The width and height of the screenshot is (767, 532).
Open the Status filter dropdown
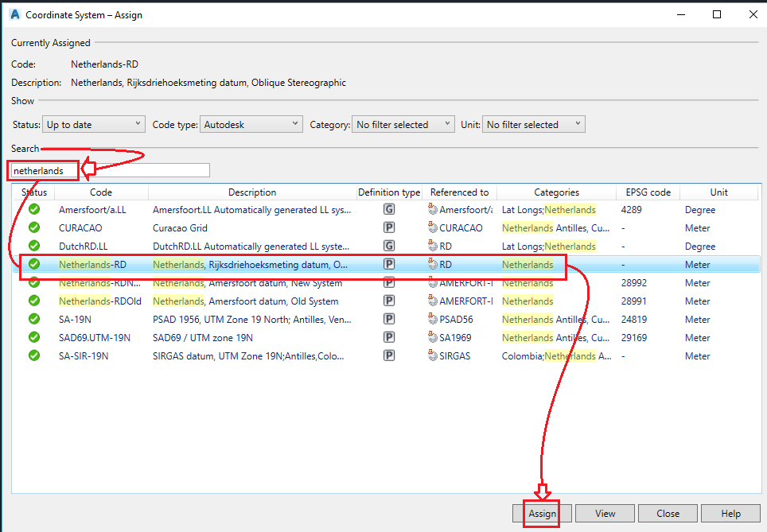point(93,124)
